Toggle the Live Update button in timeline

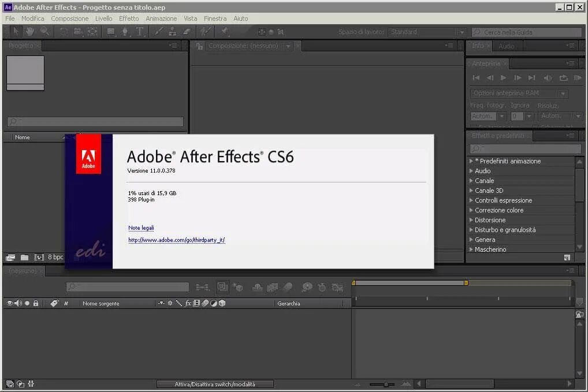click(222, 288)
